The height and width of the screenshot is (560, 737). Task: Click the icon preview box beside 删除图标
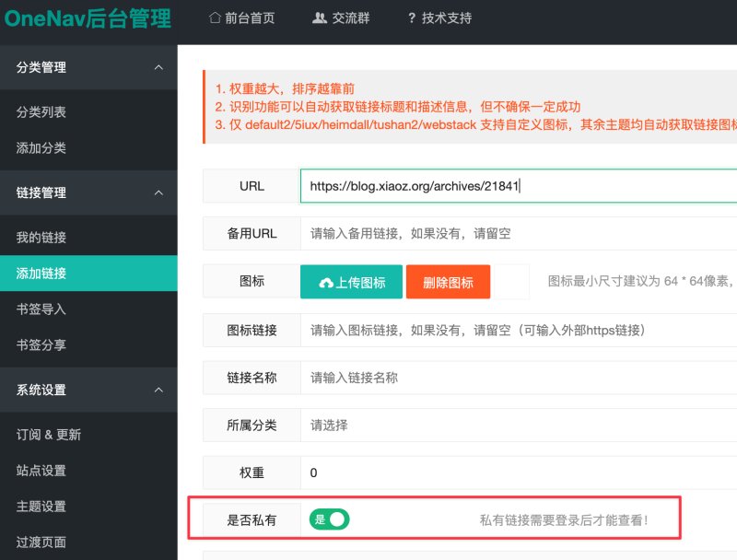pos(512,282)
